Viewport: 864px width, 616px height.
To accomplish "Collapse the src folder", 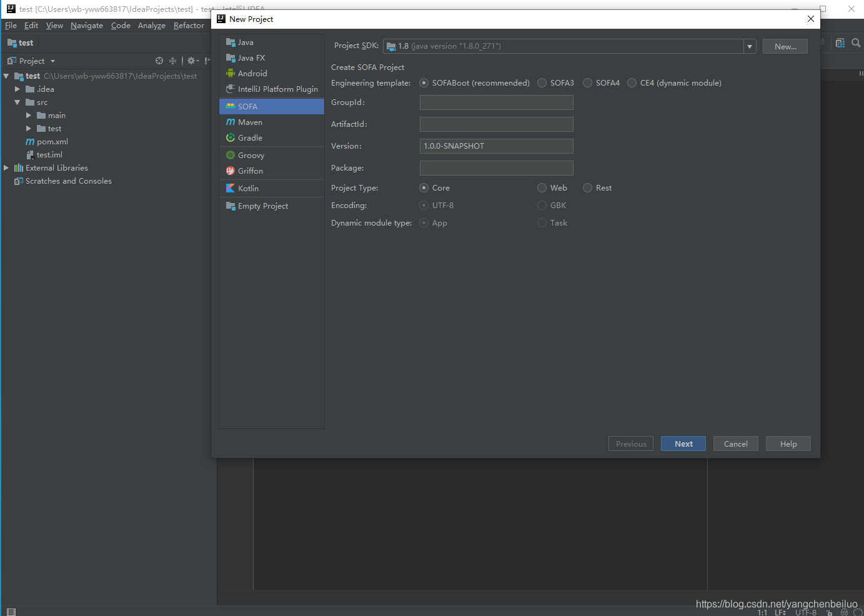I will tap(17, 102).
